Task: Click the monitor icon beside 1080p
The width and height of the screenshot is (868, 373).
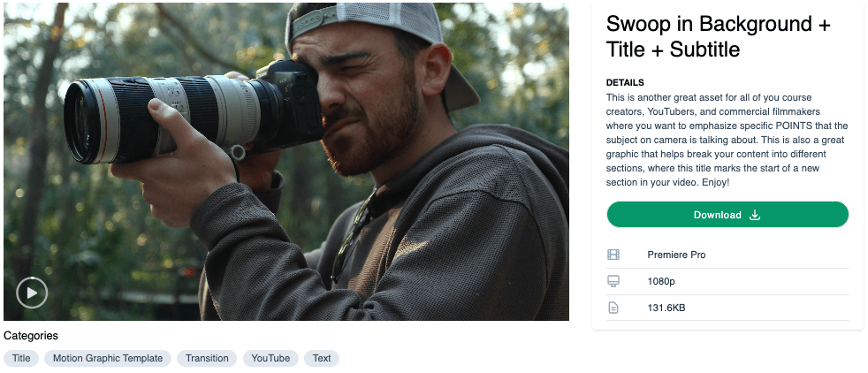Action: (x=613, y=281)
